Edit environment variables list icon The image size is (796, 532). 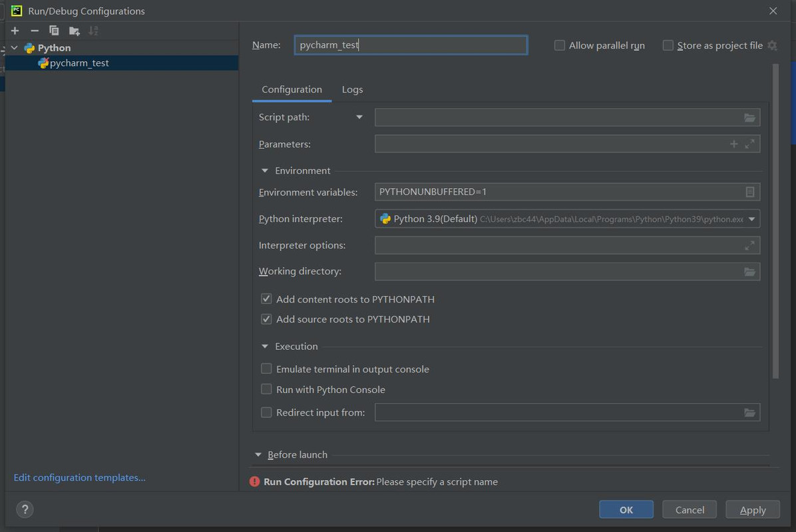click(750, 192)
